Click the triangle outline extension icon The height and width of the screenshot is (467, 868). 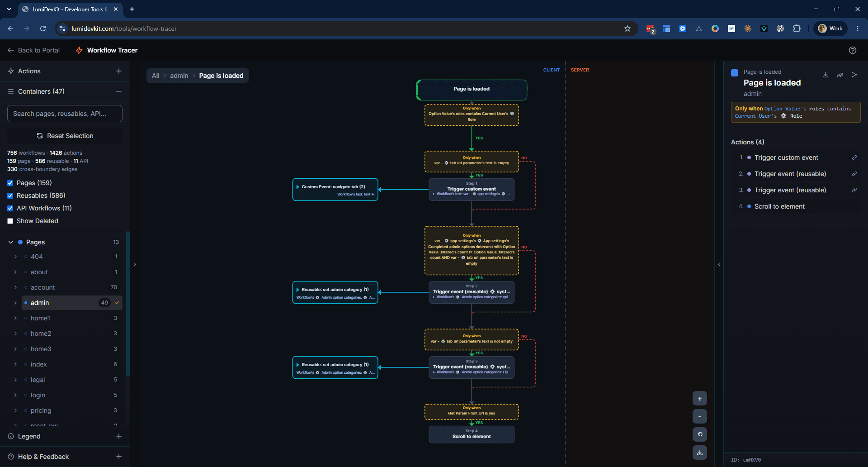699,29
